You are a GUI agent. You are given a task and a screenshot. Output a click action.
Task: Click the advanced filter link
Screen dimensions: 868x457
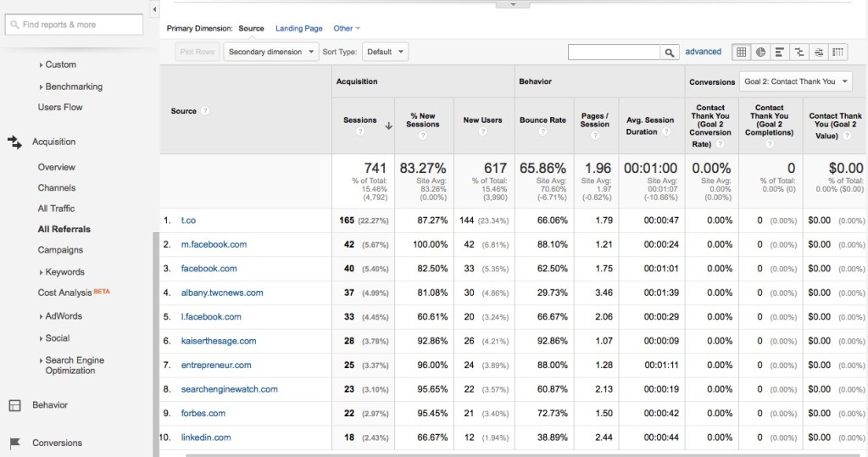[703, 52]
